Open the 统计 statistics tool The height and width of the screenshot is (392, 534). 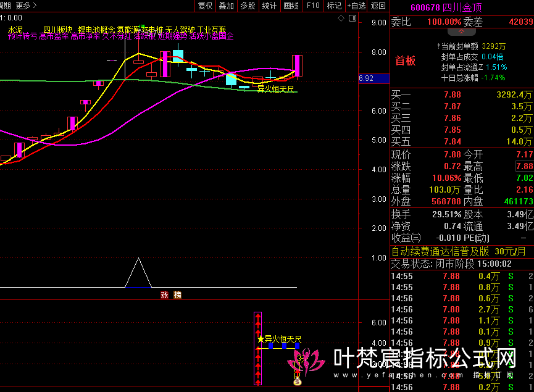(x=269, y=6)
